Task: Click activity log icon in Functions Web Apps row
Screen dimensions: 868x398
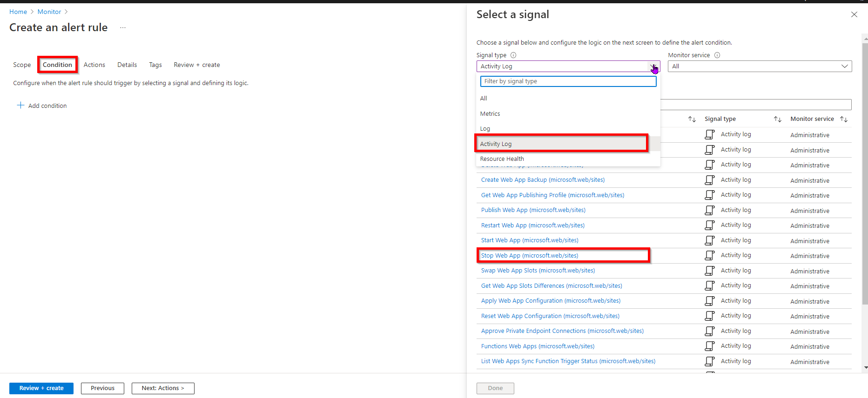Action: (x=710, y=346)
